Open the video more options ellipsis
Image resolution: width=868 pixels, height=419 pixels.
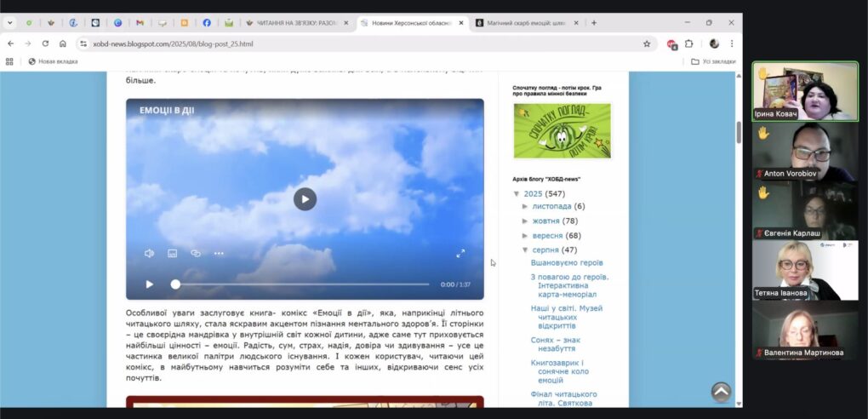click(219, 253)
